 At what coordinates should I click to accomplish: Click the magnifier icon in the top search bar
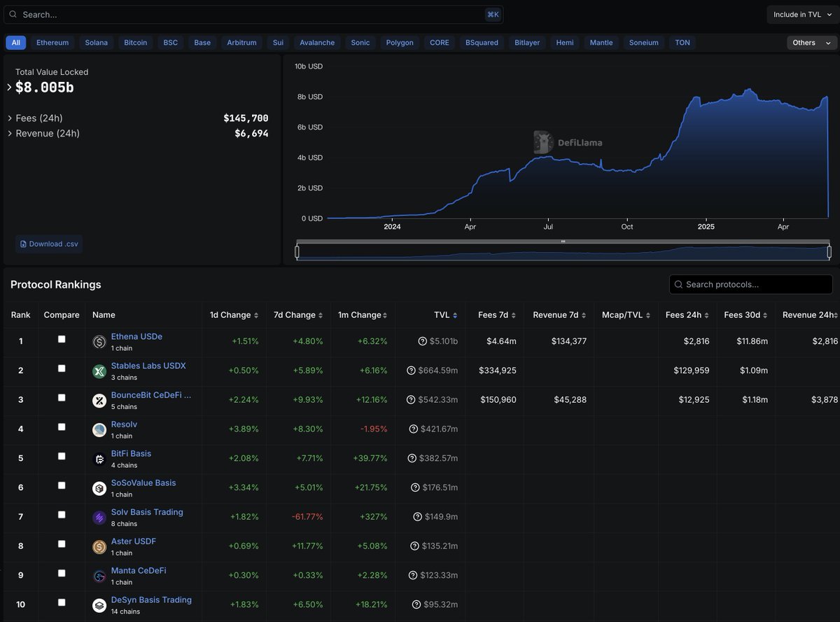pos(13,14)
